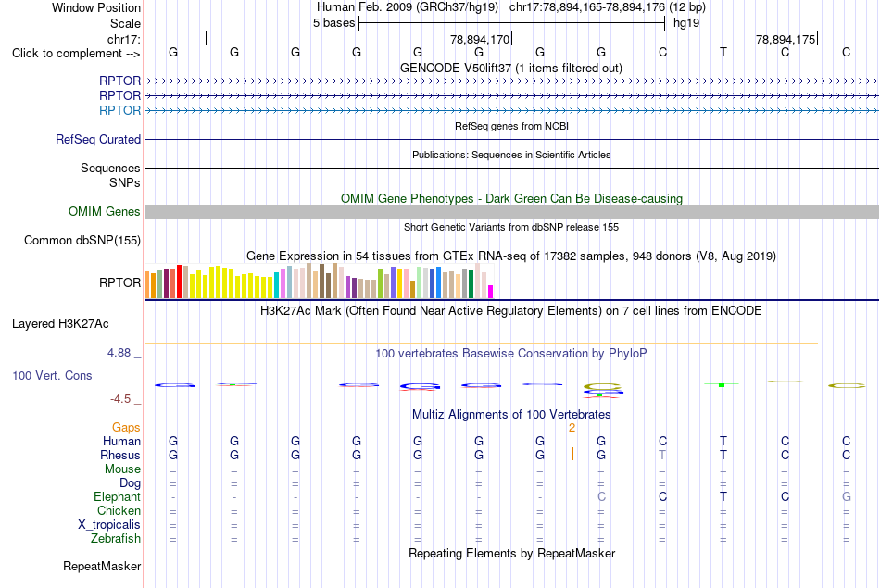Open the RepeatMasker track label
This screenshot has width=880, height=588.
tap(102, 566)
